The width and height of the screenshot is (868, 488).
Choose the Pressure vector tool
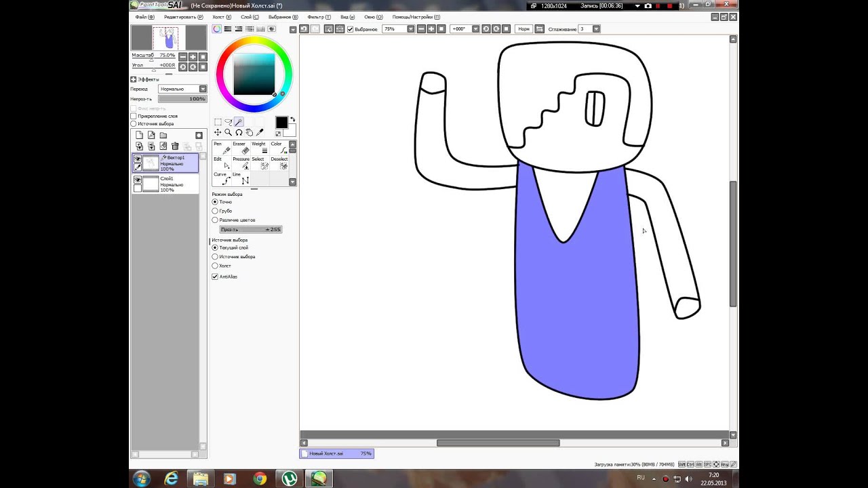[241, 163]
